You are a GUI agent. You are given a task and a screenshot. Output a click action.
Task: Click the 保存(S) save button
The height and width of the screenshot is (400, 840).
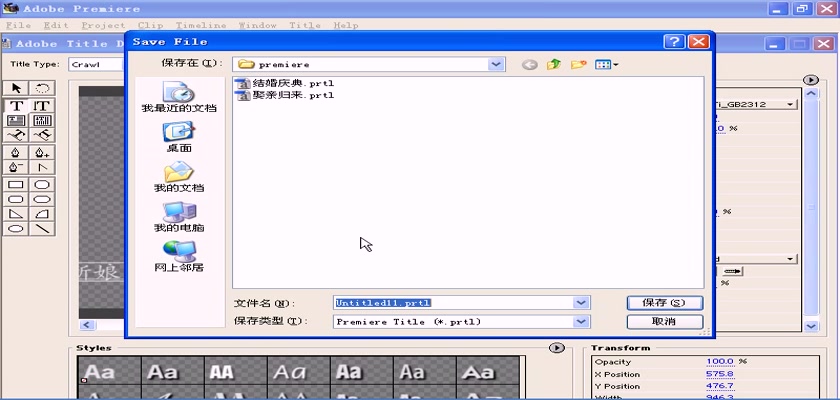click(x=664, y=303)
